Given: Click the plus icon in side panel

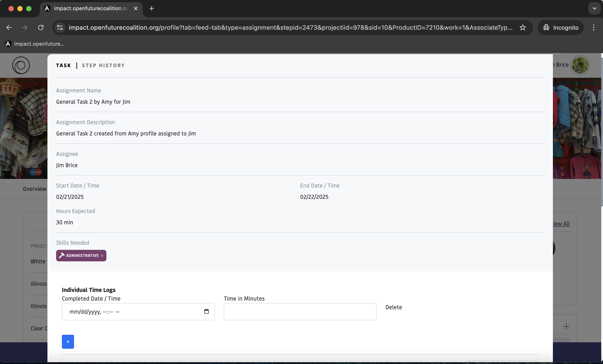Looking at the screenshot, I should coord(566,326).
